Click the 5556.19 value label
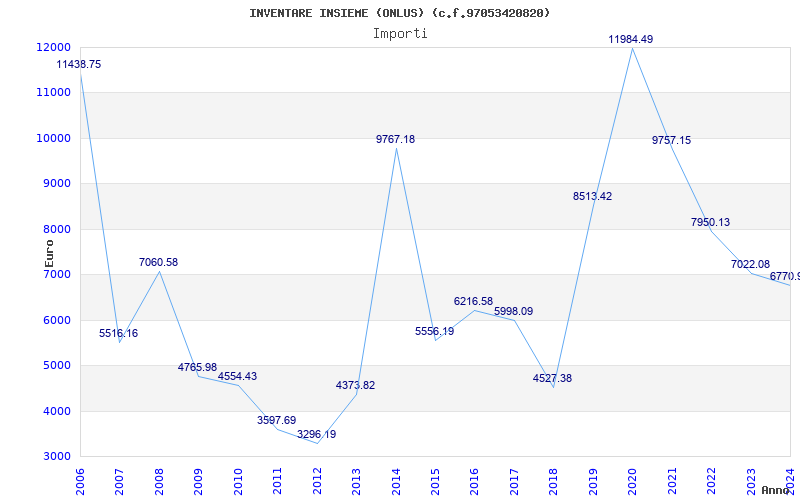This screenshot has height=500, width=800. point(435,331)
